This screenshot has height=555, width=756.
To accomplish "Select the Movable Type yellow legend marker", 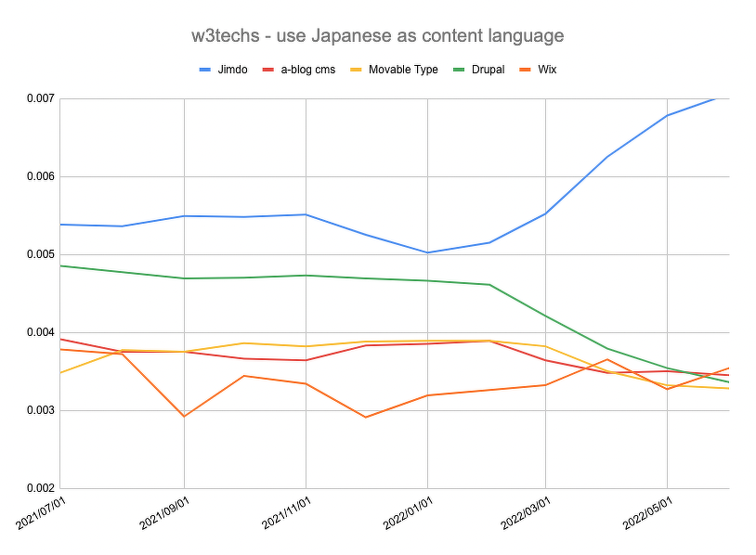I will (356, 70).
